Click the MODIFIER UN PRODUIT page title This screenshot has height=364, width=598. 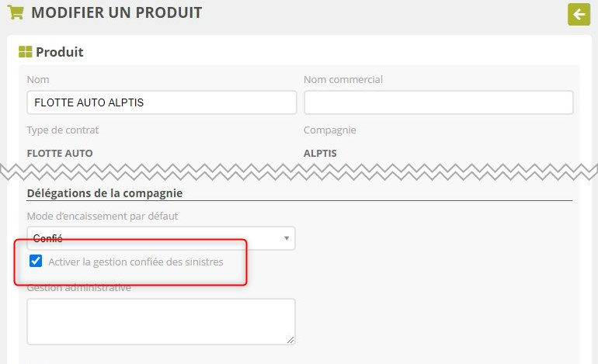click(116, 12)
